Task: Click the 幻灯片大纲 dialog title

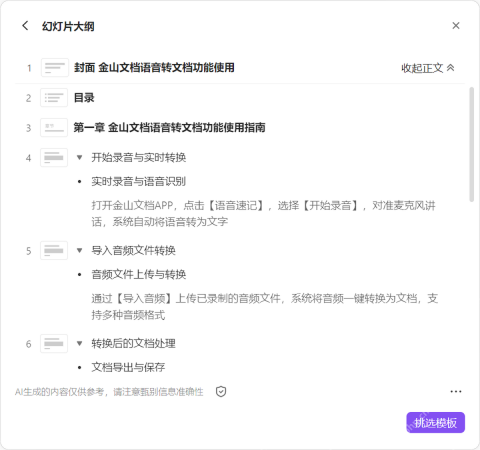Action: point(68,26)
